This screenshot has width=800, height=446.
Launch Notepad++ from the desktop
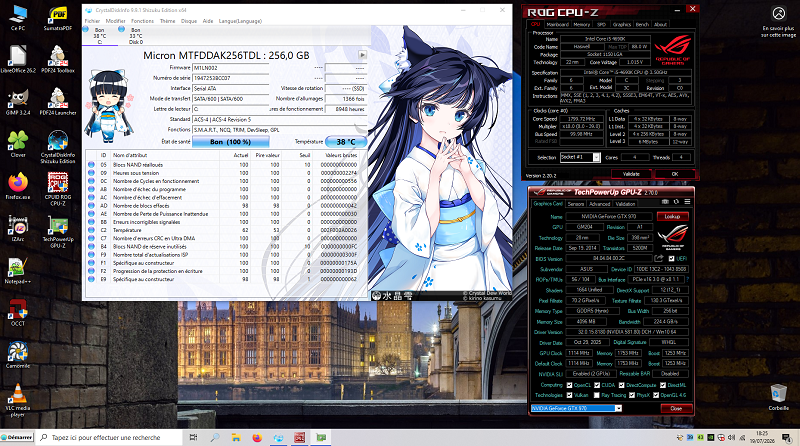18,270
